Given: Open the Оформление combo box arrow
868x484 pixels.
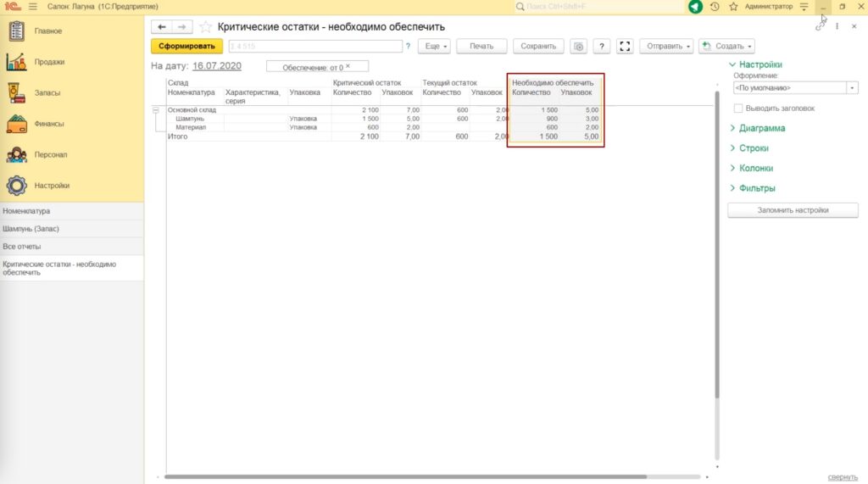Looking at the screenshot, I should click(x=852, y=88).
